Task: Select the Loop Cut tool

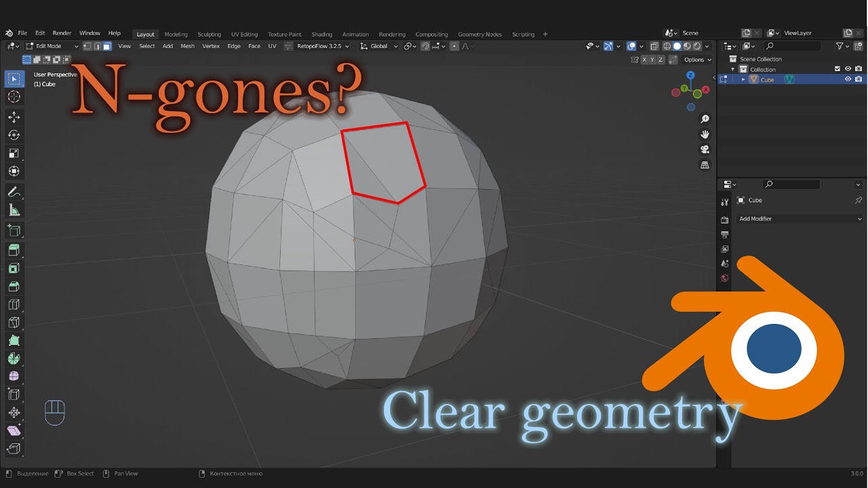Action: (x=14, y=304)
